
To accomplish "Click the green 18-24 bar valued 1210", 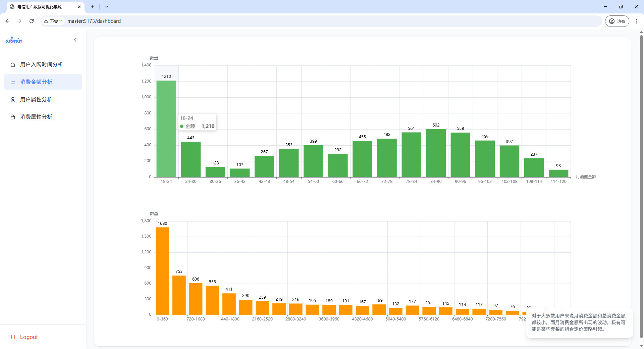I will (166, 129).
